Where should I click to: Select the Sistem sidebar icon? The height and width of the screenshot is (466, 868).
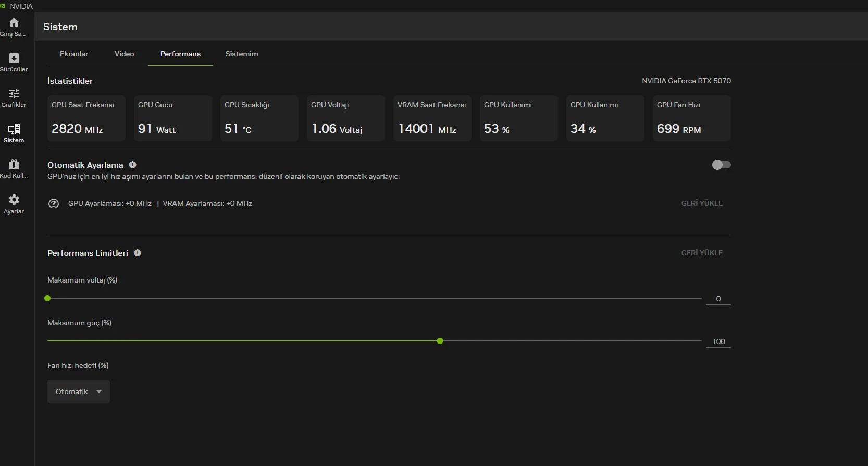click(x=14, y=129)
